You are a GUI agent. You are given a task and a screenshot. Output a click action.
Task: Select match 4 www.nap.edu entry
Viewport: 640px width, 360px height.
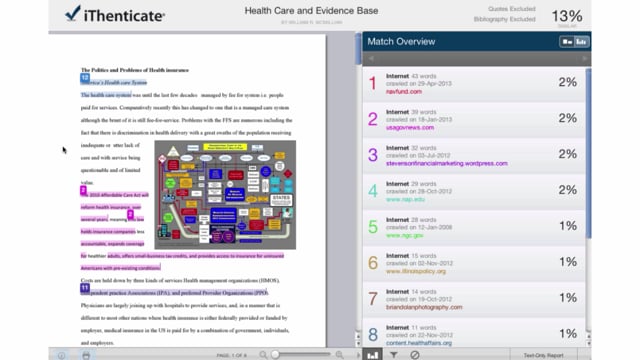(474, 192)
